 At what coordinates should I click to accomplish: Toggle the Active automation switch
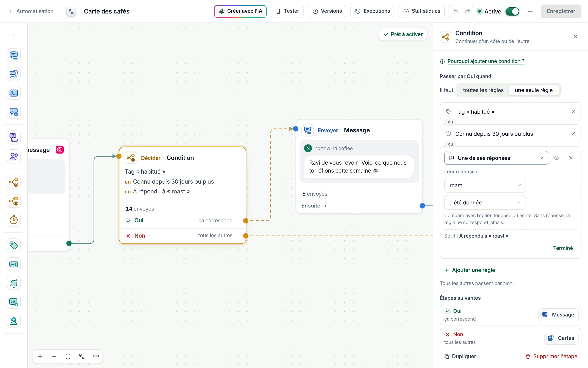click(x=512, y=11)
